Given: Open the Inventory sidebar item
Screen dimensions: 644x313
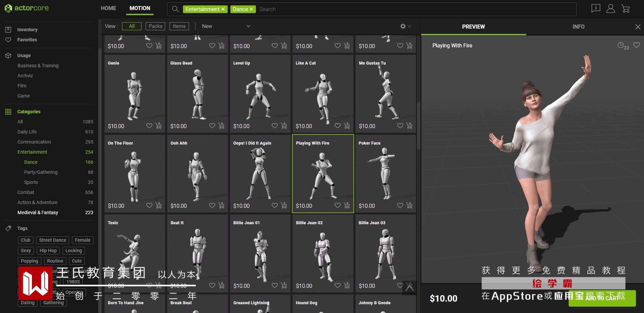Looking at the screenshot, I should click(27, 30).
